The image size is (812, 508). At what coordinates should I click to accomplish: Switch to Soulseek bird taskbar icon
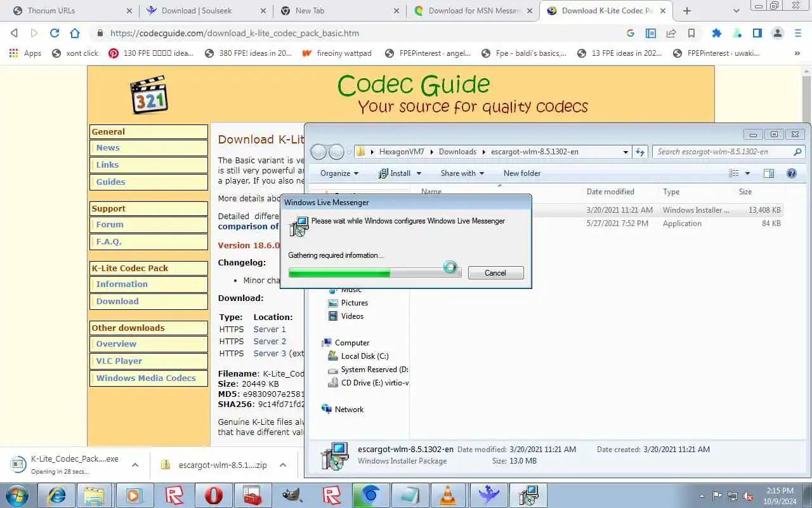pos(489,495)
